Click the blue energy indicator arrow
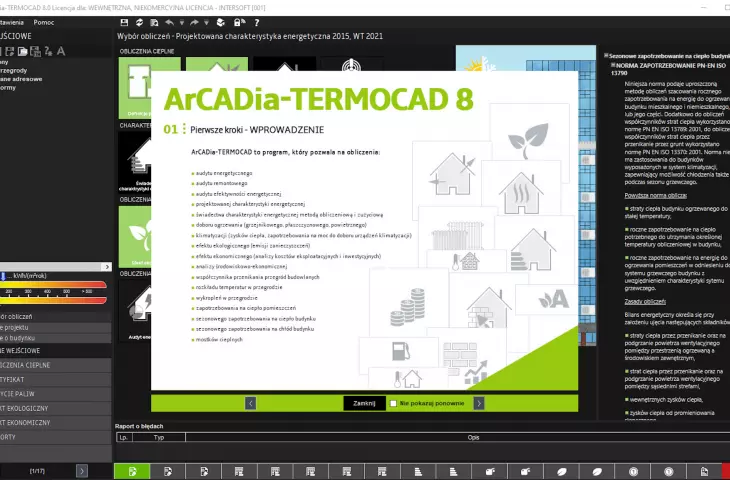The height and width of the screenshot is (480, 730). click(x=3, y=277)
